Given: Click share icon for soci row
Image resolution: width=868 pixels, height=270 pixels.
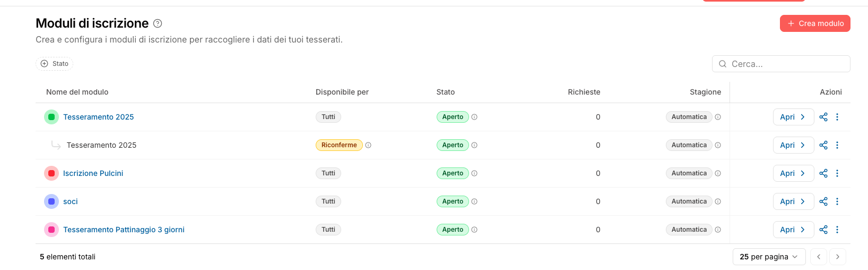Looking at the screenshot, I should tap(823, 201).
